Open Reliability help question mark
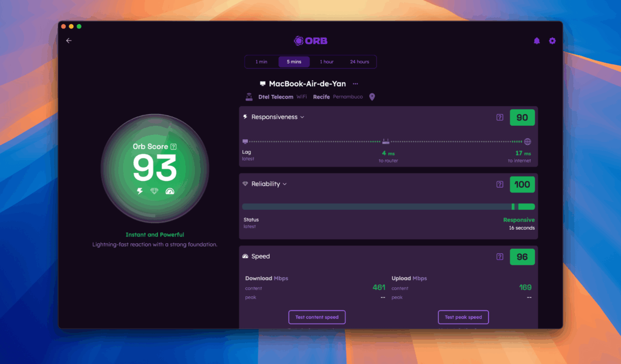Screen dimensions: 621x364 pos(500,184)
